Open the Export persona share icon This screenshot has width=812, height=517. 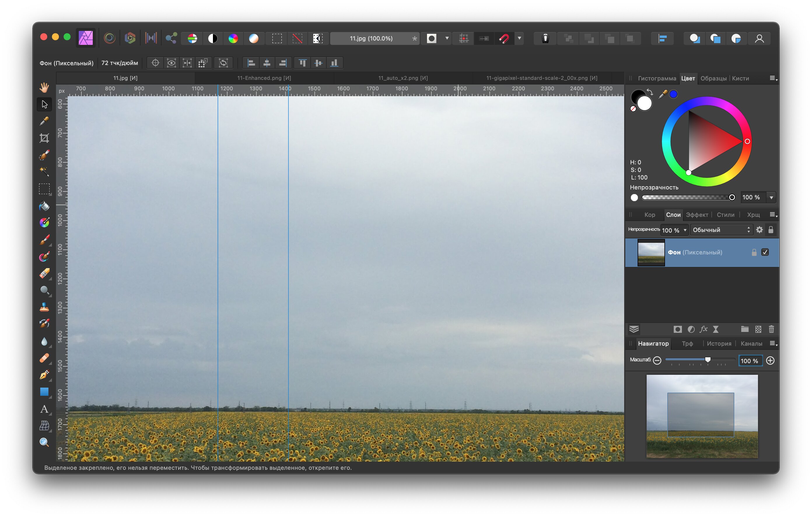click(171, 38)
